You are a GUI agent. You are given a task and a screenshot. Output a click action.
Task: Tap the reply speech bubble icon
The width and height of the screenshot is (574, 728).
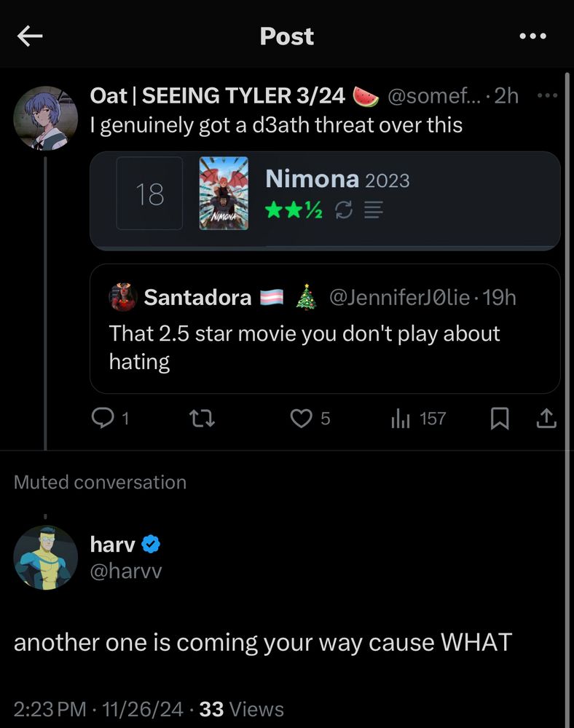click(102, 417)
